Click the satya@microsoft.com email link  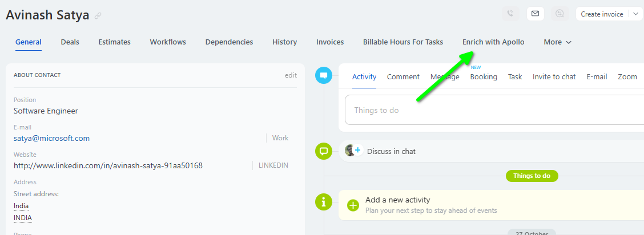[51, 138]
